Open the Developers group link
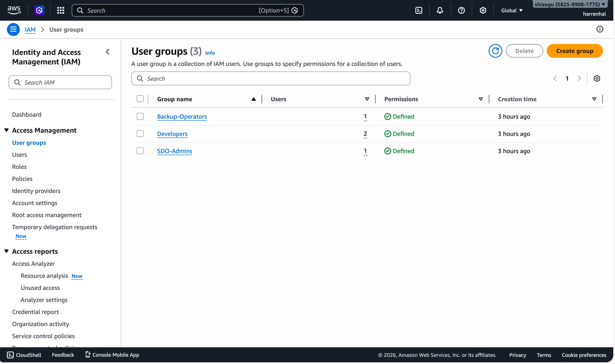 click(x=172, y=134)
